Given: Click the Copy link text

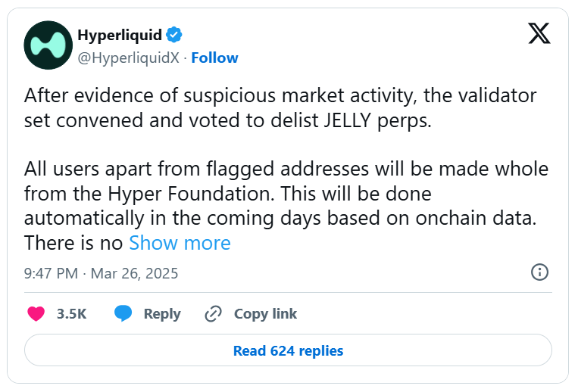Looking at the screenshot, I should click(x=265, y=313).
